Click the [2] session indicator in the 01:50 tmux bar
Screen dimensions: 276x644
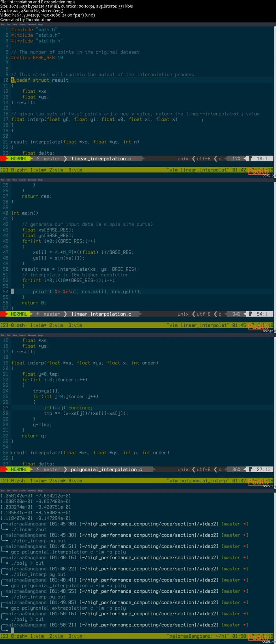(4, 636)
